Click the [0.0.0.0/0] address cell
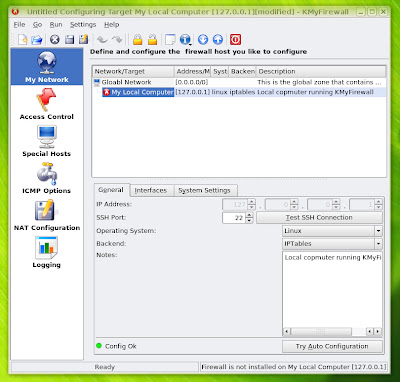The width and height of the screenshot is (400, 382). [192, 82]
